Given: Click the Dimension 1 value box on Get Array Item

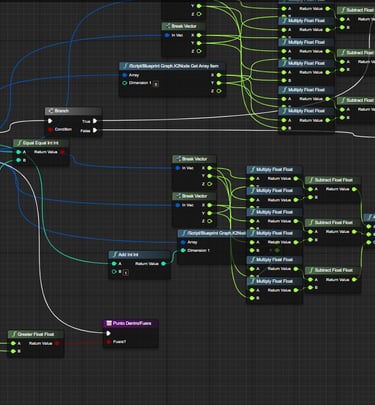Looking at the screenshot, I should (156, 84).
